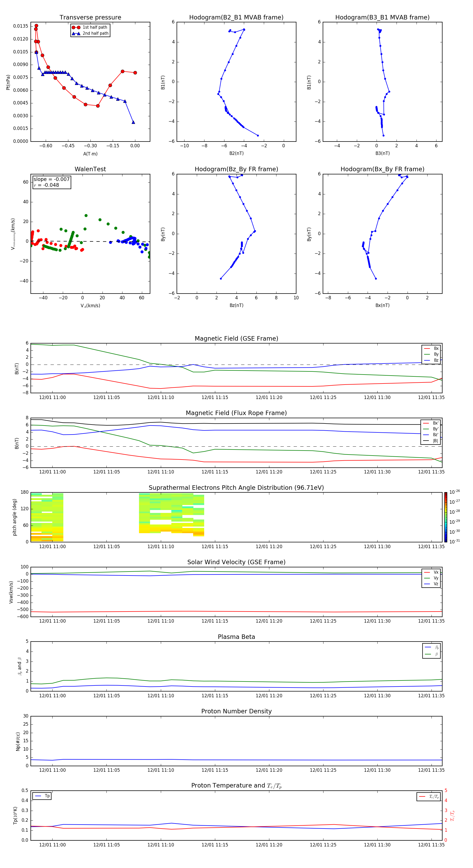Click the "Magnetic Field (Flux Rope Frame)" title
Viewport: 473px width, 868px height.
[236, 413]
